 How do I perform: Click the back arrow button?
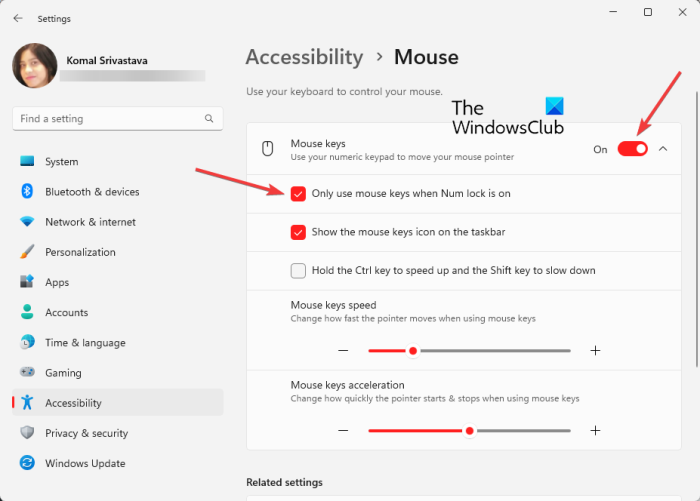[x=18, y=18]
